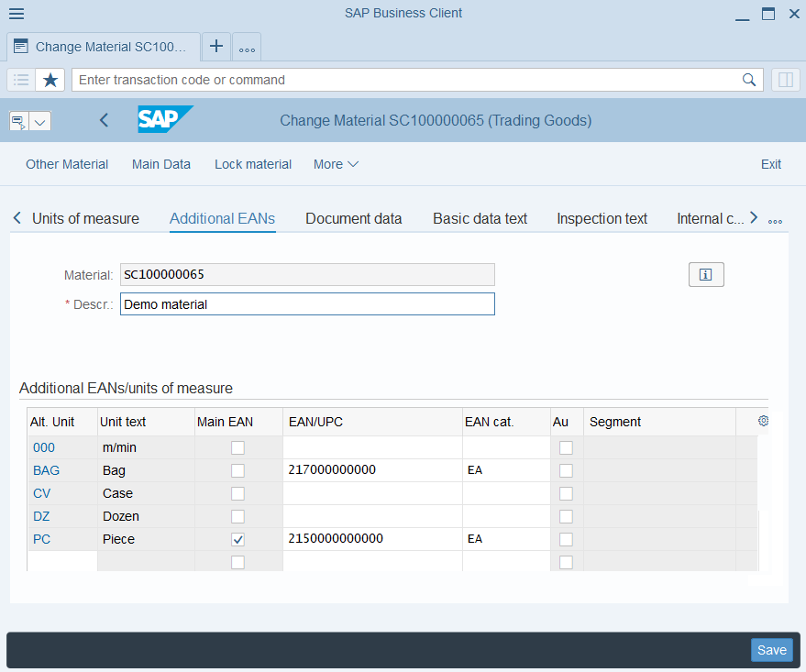Click the 000 alternative unit link
The image size is (806, 672).
44,448
